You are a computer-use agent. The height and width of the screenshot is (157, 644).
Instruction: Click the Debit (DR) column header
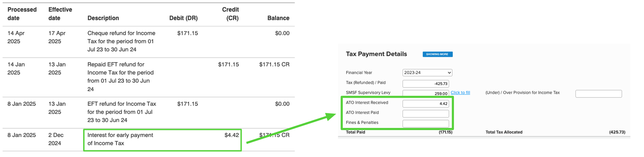183,18
